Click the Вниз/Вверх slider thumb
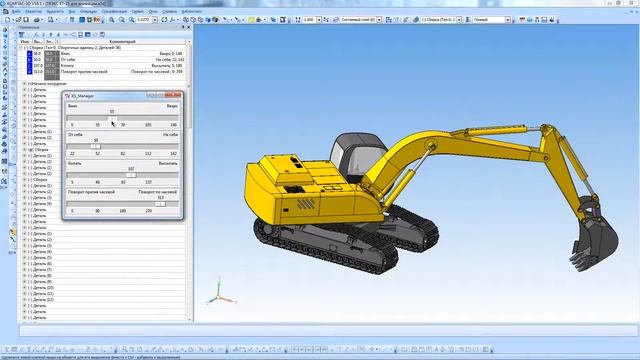This screenshot has height=360, width=640. (x=112, y=118)
